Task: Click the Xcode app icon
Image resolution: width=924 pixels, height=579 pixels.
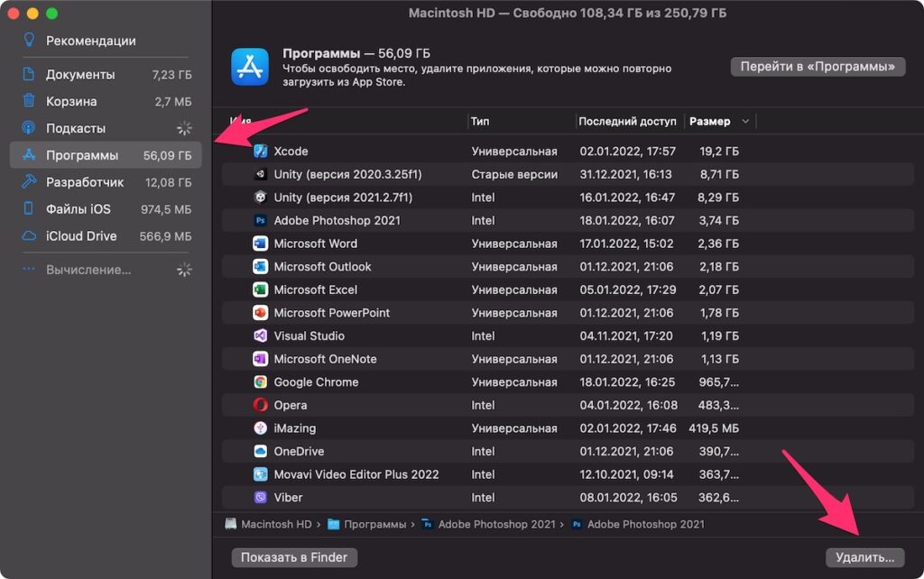Action: [261, 152]
